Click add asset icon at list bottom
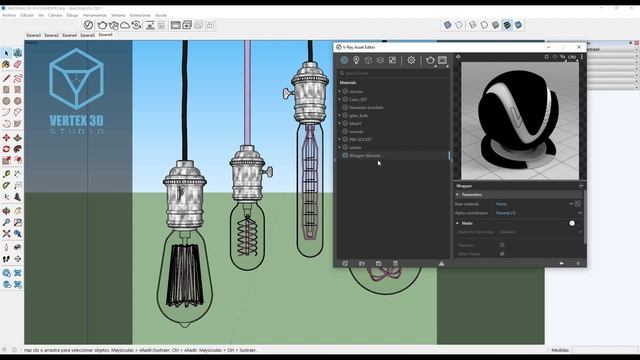This screenshot has width=640, height=360. coord(345,264)
